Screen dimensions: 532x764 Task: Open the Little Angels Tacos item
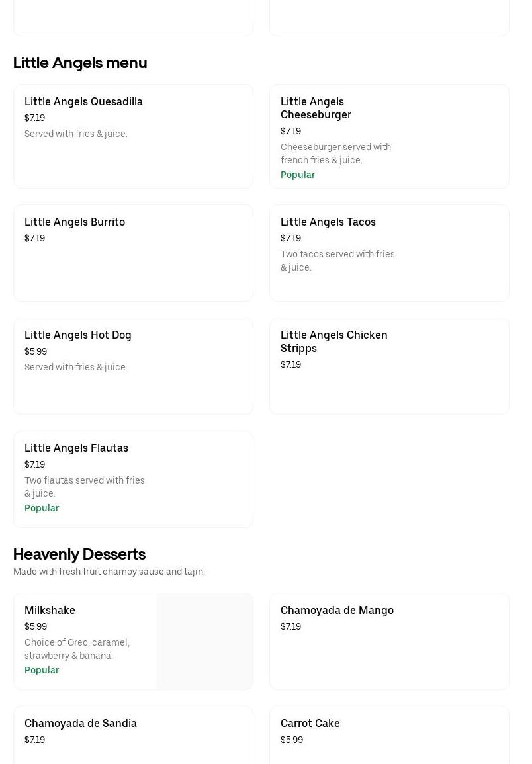pos(328,222)
